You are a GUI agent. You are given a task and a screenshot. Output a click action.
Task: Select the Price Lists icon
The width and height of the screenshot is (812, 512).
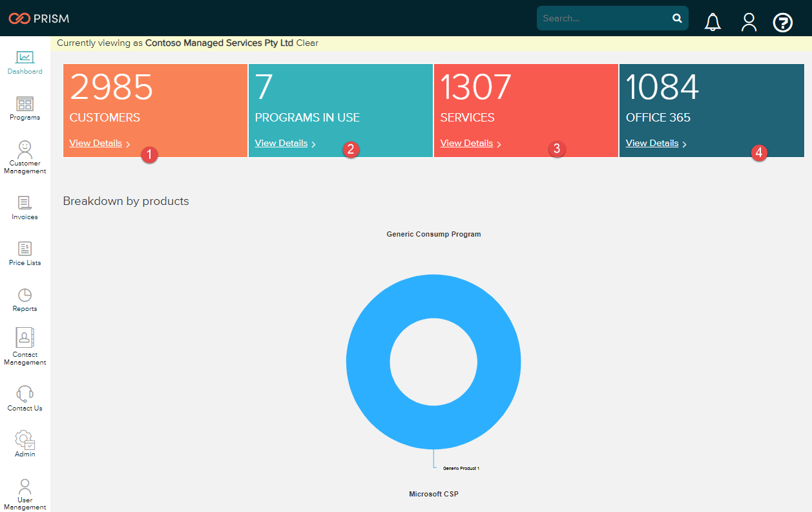pos(25,249)
